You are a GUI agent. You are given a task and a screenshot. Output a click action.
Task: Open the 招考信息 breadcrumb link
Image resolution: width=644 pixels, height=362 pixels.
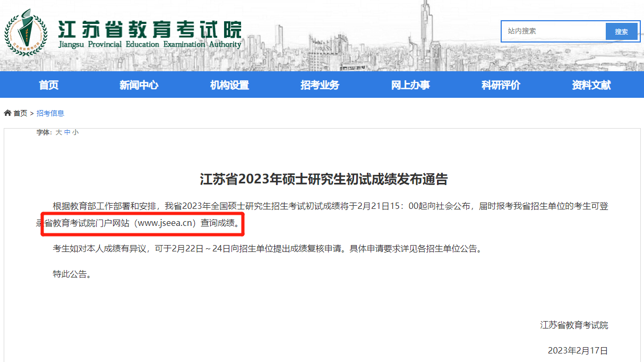click(50, 113)
